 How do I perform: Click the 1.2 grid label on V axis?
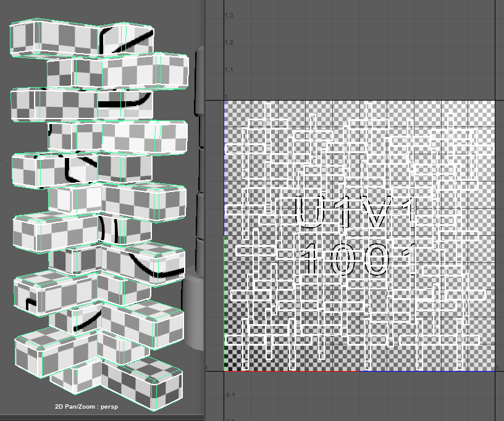[229, 43]
